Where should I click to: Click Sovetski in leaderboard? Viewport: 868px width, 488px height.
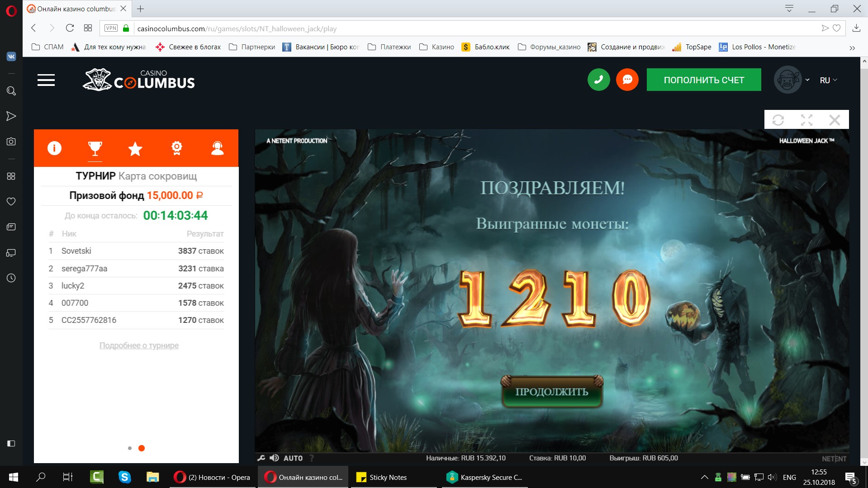click(76, 251)
